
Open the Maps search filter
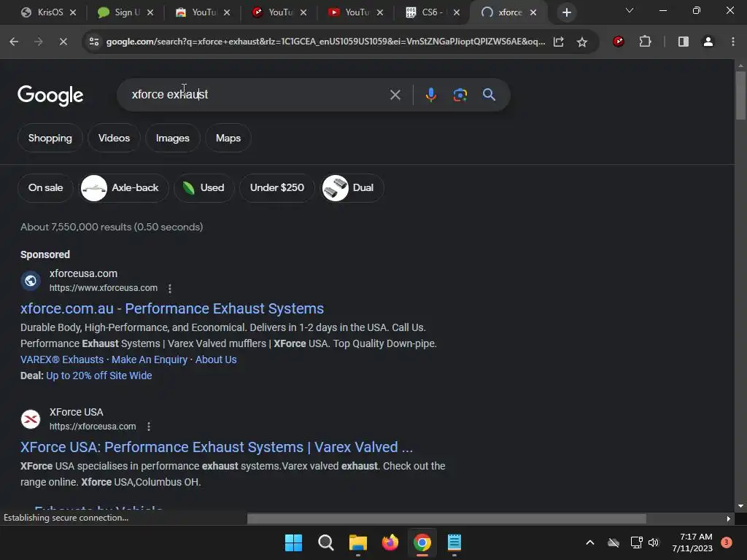228,138
